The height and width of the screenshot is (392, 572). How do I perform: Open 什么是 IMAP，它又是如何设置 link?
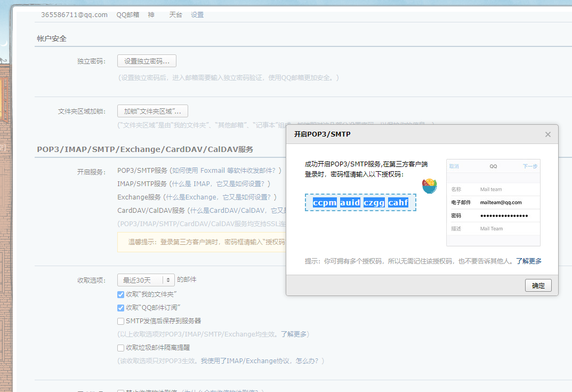[x=218, y=183]
